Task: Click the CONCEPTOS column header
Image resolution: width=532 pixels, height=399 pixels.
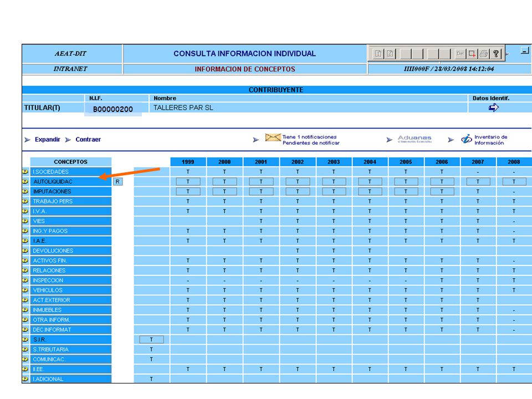Action: (x=71, y=162)
